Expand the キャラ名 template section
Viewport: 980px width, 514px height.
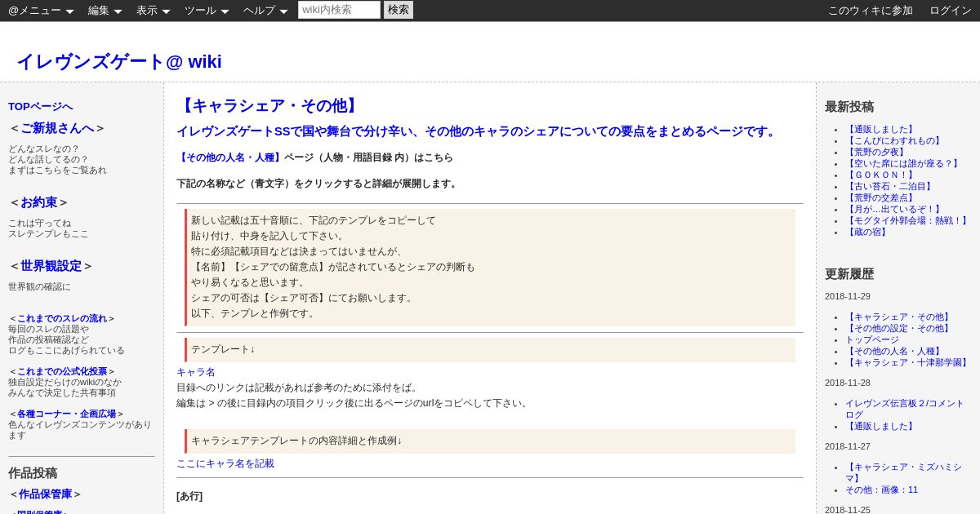pos(196,372)
